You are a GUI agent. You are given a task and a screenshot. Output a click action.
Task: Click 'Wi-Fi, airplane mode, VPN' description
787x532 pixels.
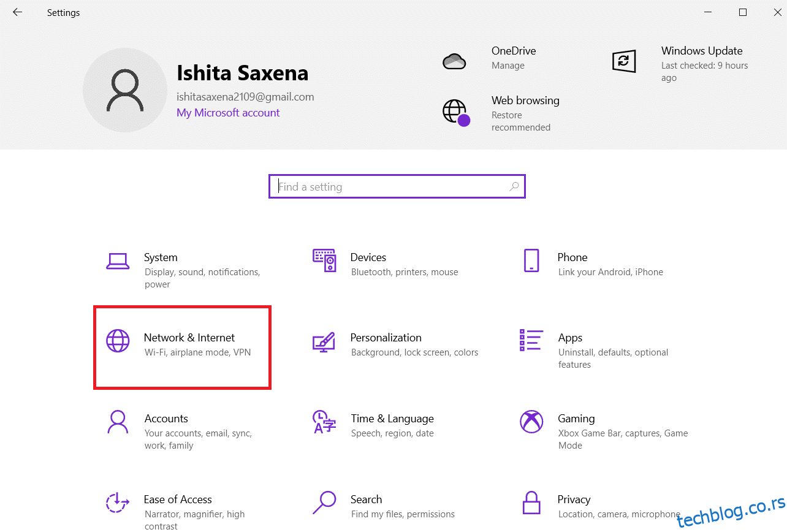coord(197,352)
